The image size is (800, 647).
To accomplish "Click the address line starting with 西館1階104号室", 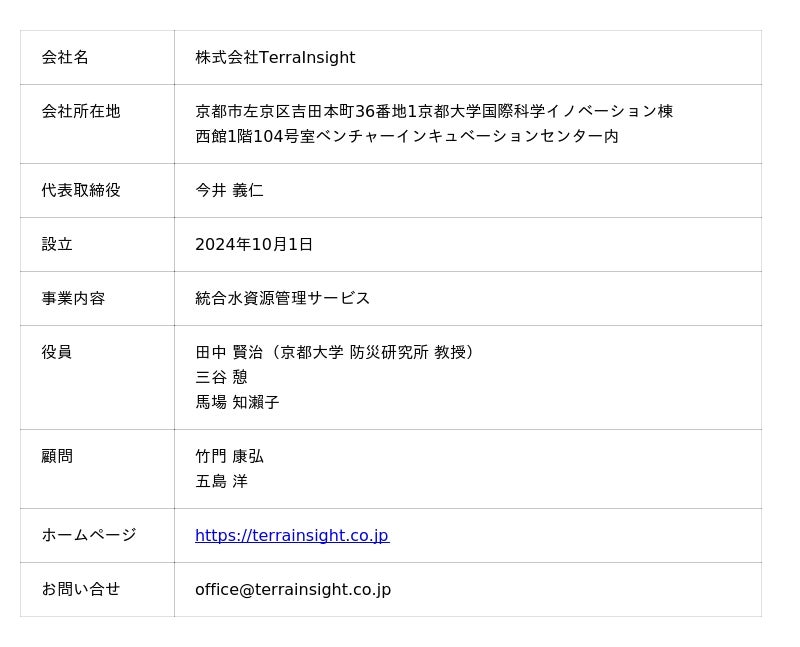I will [x=406, y=136].
